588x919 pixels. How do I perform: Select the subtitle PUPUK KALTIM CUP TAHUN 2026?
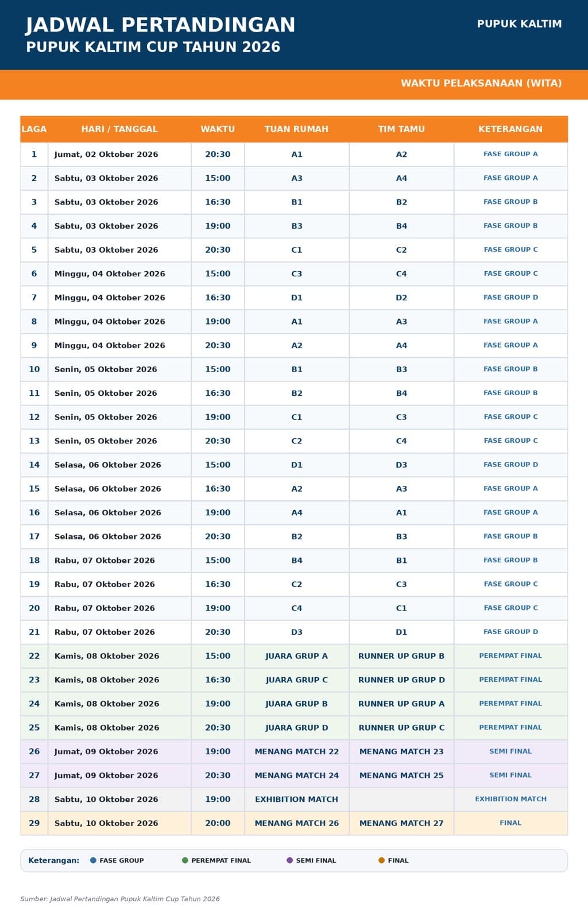coord(153,47)
